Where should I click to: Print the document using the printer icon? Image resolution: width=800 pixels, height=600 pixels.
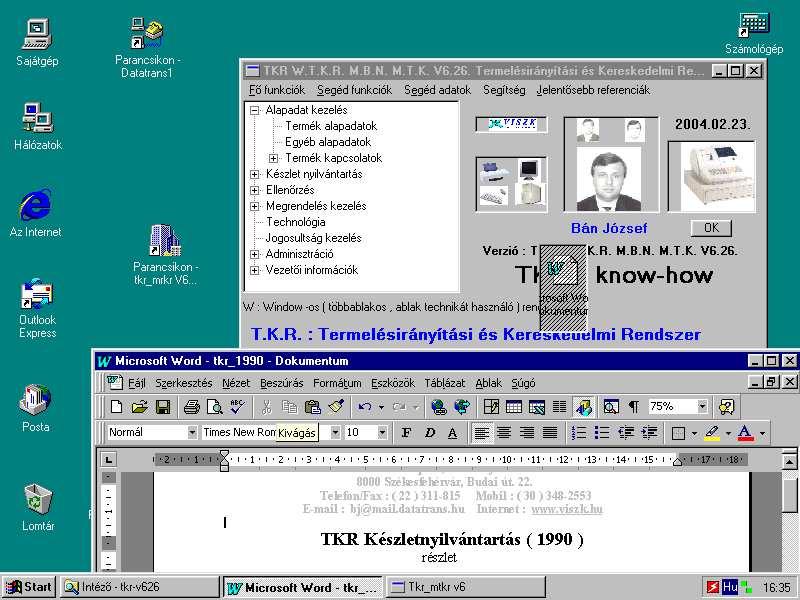pyautogui.click(x=192, y=407)
